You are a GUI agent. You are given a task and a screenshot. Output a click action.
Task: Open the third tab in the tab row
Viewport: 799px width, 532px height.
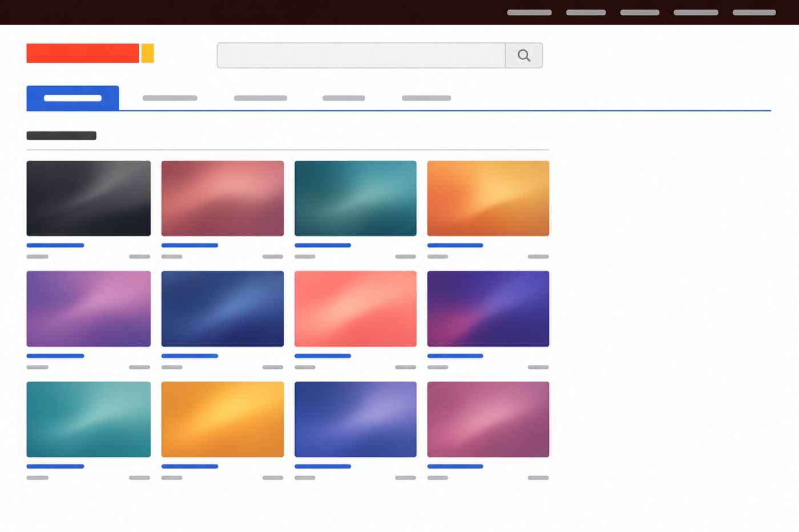tap(260, 98)
